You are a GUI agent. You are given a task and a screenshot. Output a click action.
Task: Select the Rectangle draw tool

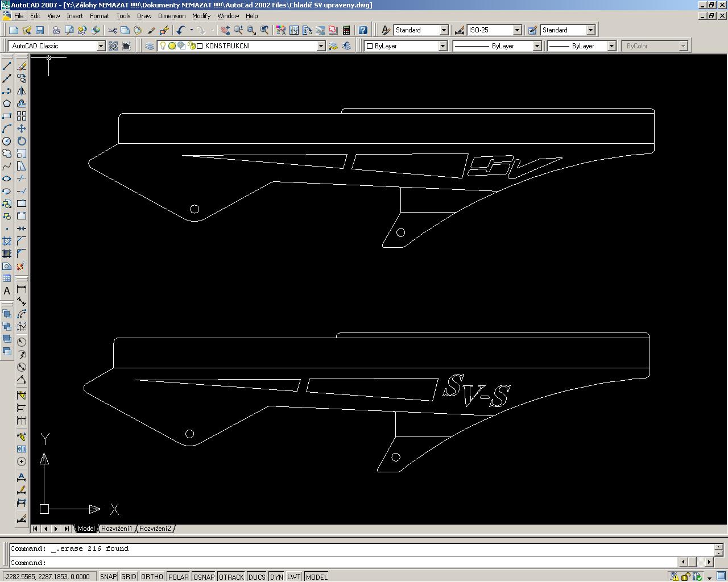click(x=7, y=116)
